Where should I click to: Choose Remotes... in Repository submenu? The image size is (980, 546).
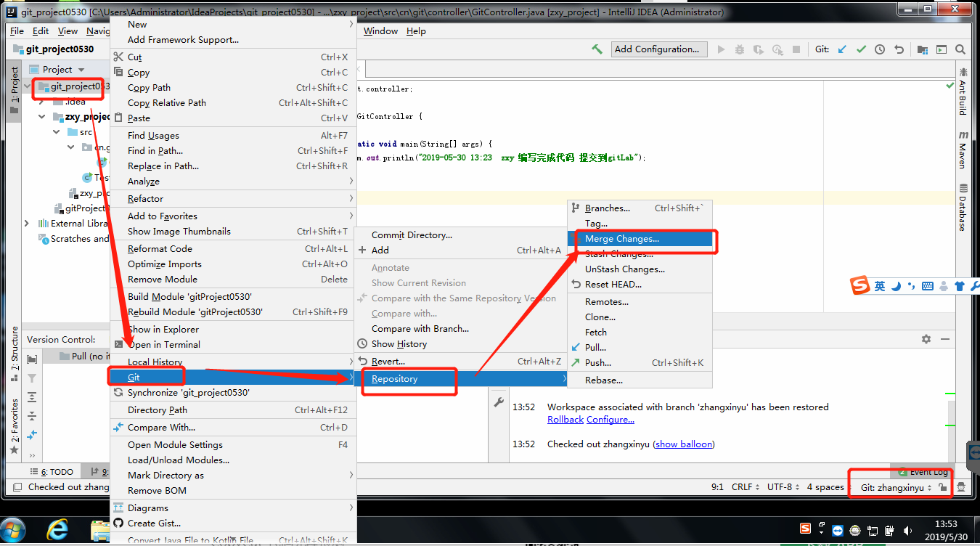(x=640, y=301)
